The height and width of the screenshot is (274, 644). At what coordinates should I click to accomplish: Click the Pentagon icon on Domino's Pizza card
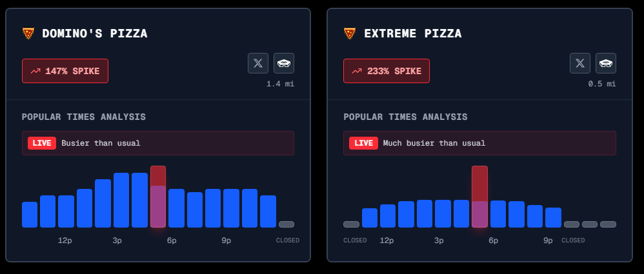(284, 63)
